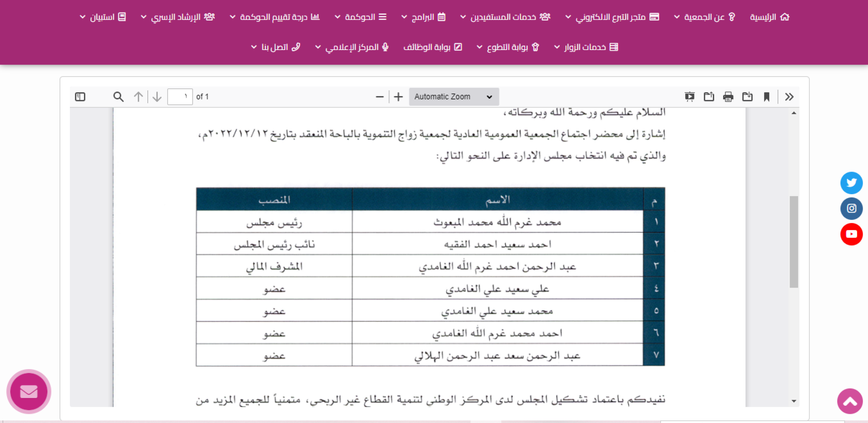Select name علي سعيد علي الغامدي
This screenshot has width=868, height=423.
tap(497, 289)
